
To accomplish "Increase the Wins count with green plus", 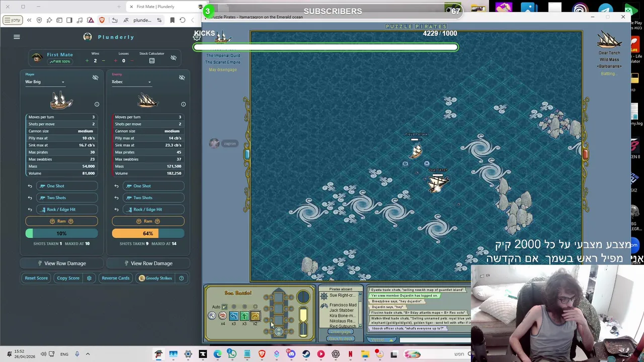I will (87, 61).
